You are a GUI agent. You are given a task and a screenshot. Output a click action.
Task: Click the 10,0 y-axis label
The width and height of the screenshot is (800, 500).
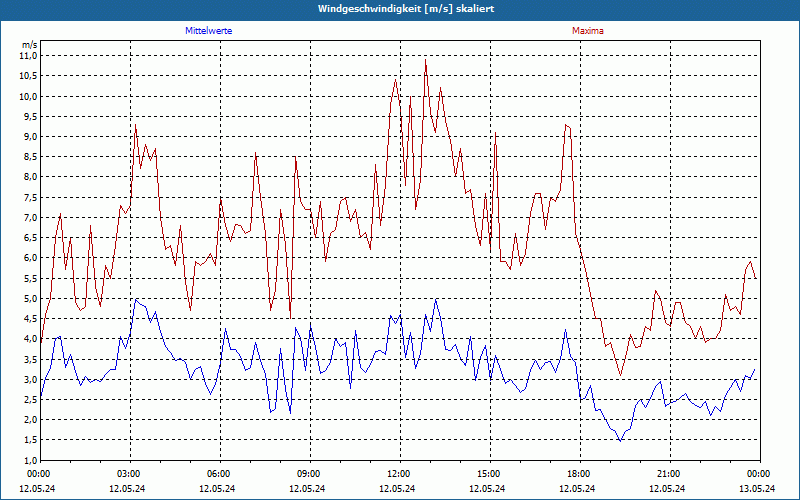(x=29, y=96)
